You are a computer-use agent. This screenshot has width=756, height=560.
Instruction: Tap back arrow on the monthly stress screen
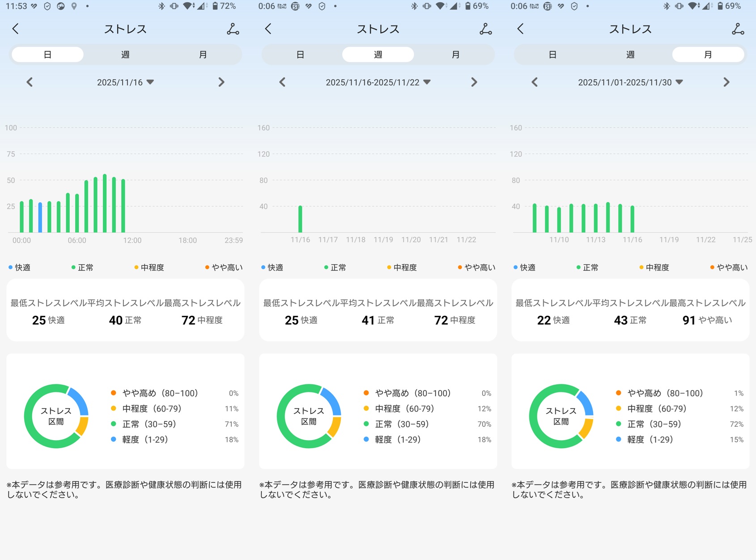[x=521, y=29]
